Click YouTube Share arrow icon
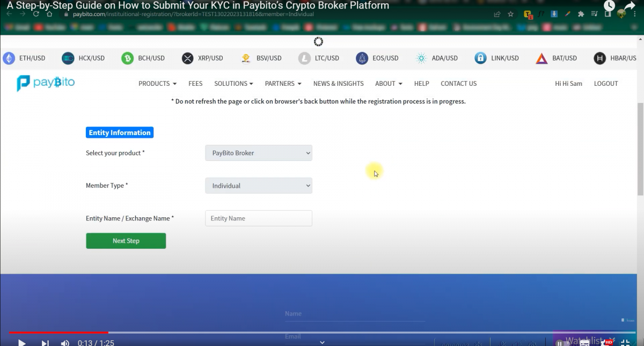This screenshot has width=644, height=346. coord(630,6)
